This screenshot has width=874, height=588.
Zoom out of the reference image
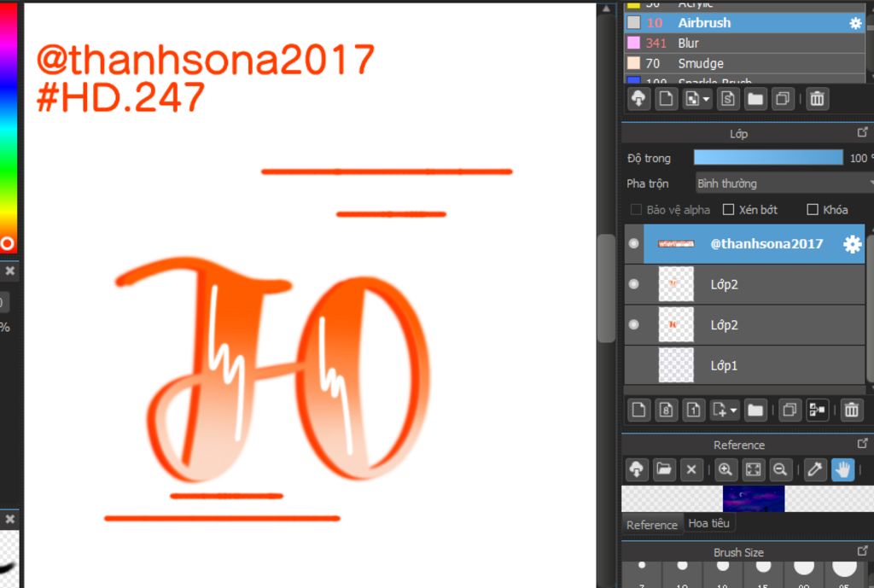click(x=780, y=469)
